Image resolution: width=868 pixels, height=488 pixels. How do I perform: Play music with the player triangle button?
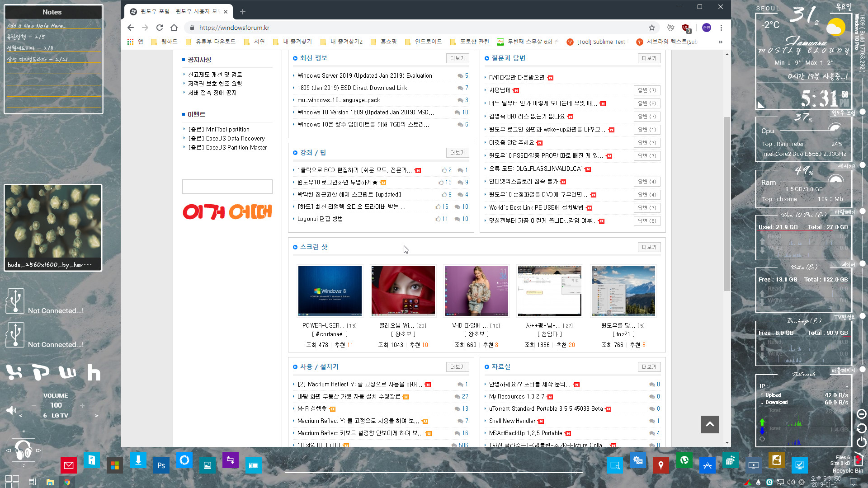[24, 465]
